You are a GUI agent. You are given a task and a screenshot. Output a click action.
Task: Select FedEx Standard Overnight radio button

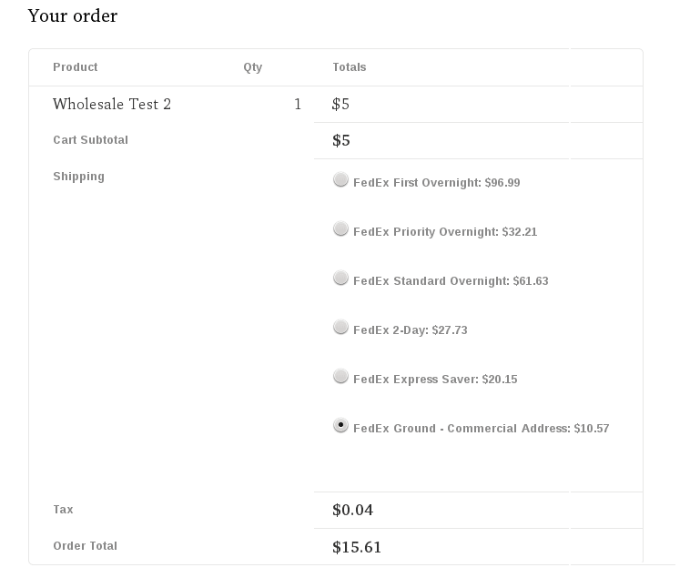point(340,279)
